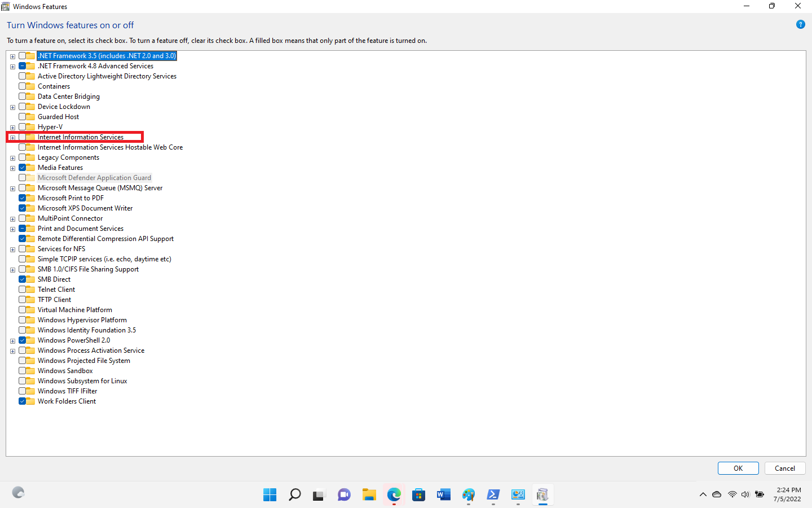
Task: Confirm changes with the OK button
Action: (738, 468)
